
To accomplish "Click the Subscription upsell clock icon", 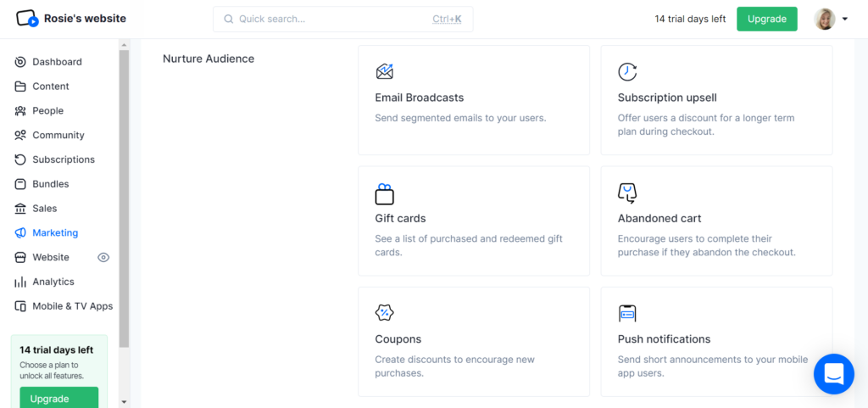I will click(x=627, y=72).
